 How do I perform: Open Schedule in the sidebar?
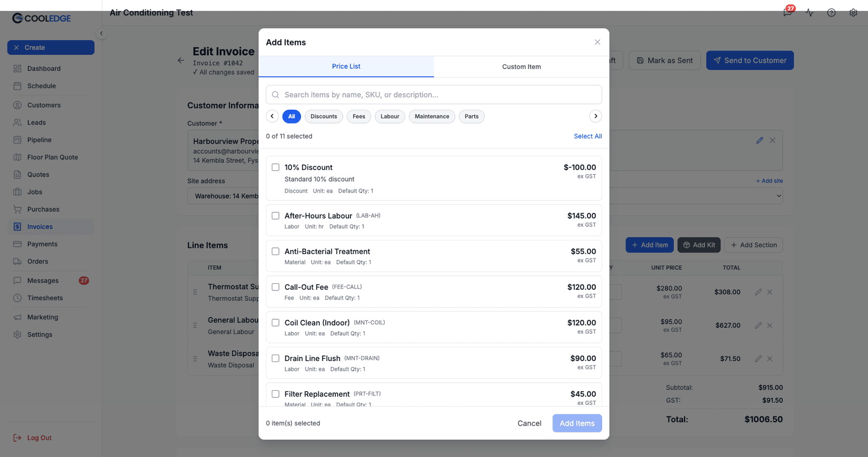coord(51,86)
